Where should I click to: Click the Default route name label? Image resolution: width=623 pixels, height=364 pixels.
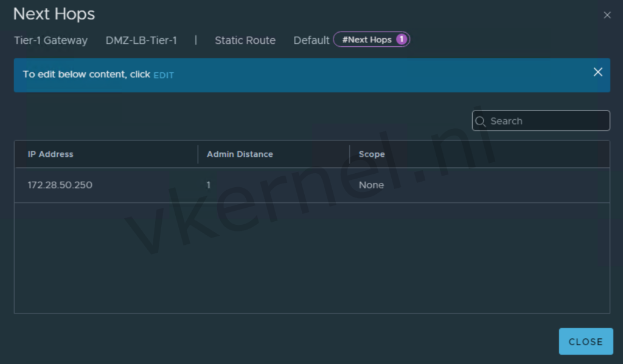pos(311,40)
